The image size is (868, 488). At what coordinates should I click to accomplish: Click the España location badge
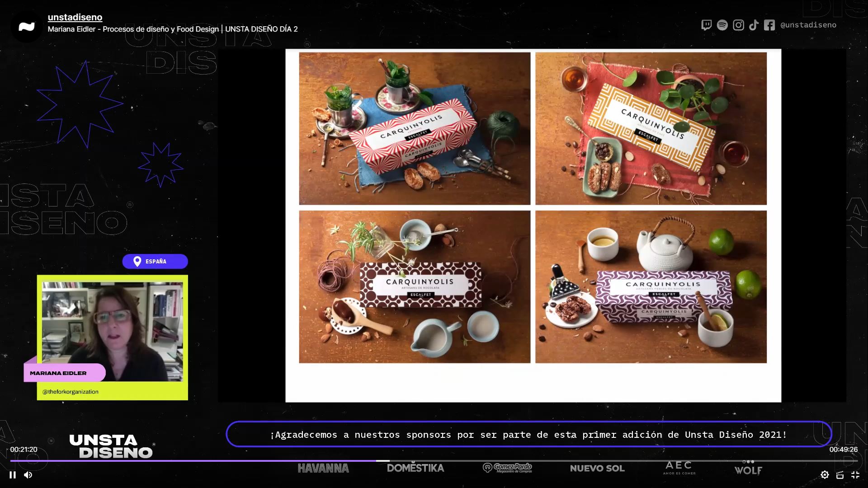pyautogui.click(x=155, y=261)
